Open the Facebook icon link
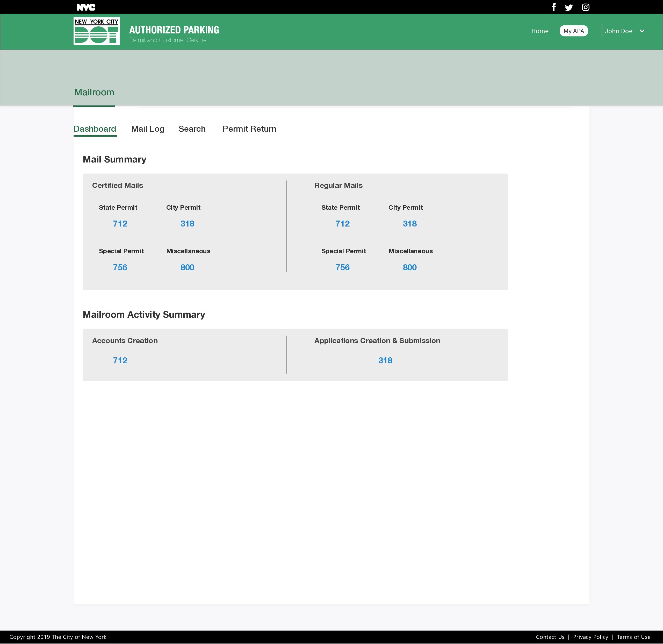Viewport: 663px width, 644px height. tap(554, 7)
